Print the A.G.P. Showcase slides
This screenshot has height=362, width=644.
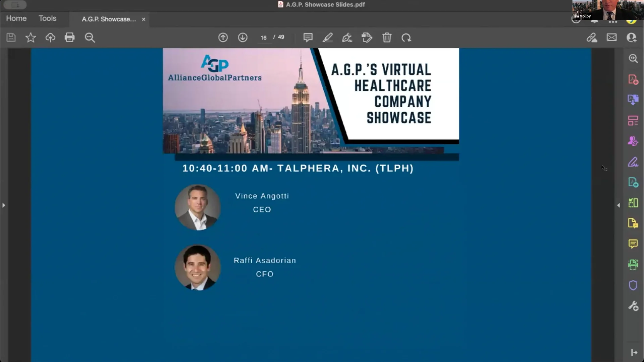point(70,38)
